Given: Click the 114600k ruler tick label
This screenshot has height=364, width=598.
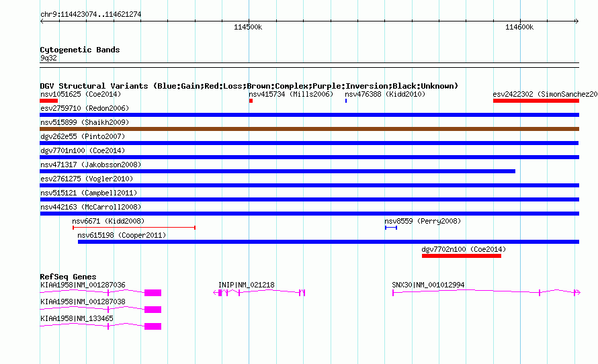Looking at the screenshot, I should 519,27.
